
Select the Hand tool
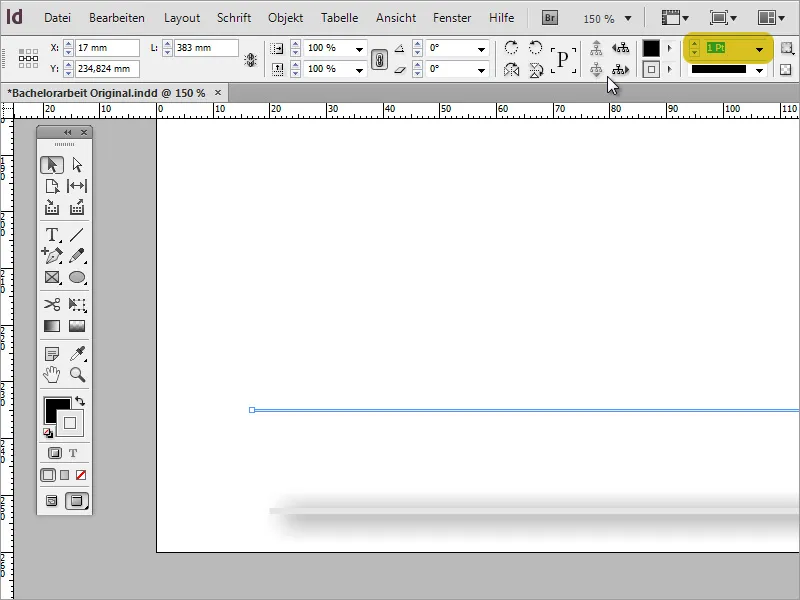[x=52, y=375]
